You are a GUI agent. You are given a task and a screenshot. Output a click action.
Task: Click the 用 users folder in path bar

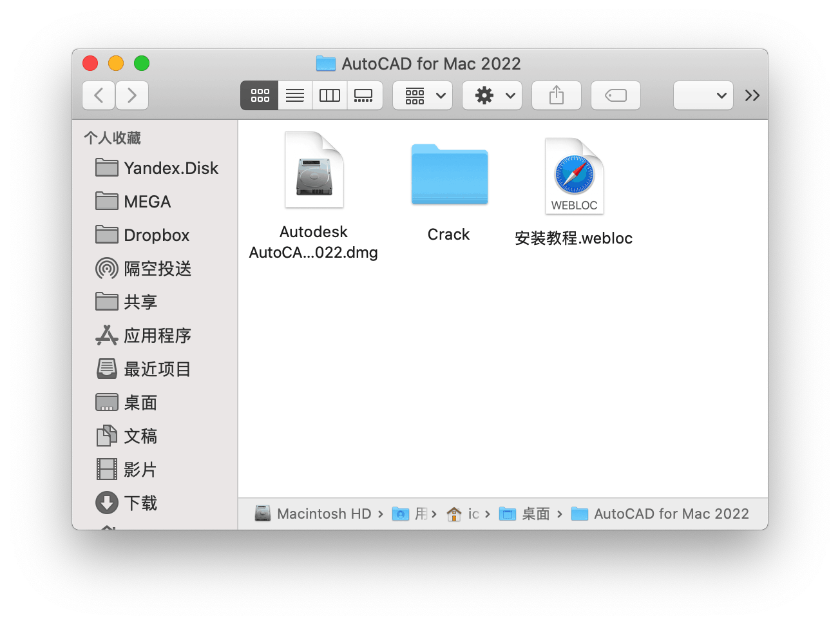coord(410,514)
